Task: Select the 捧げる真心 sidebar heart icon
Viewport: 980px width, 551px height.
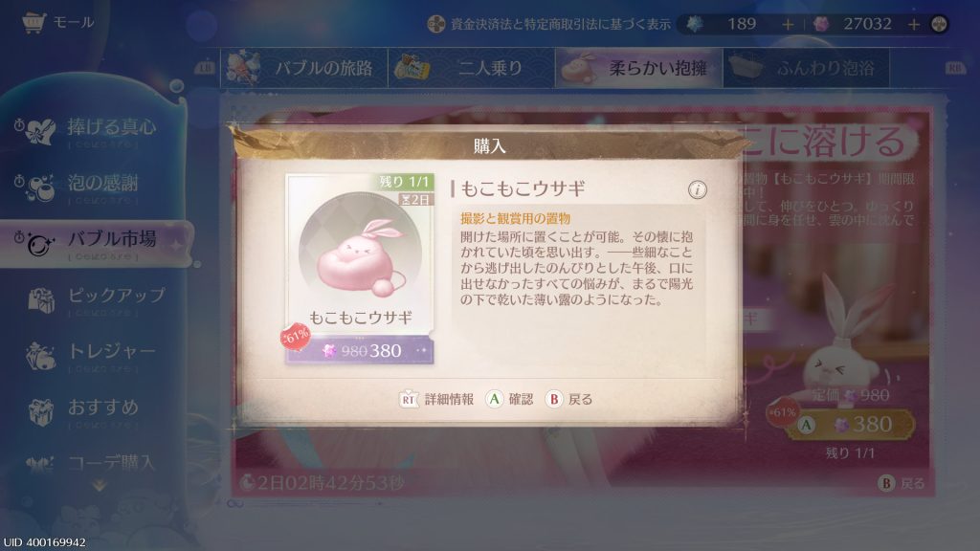Action: pyautogui.click(x=36, y=130)
